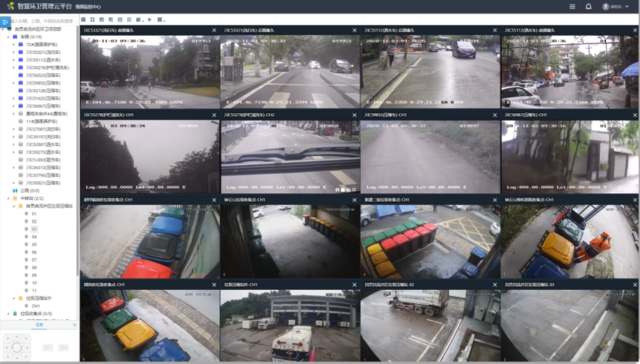Select the single-view layout icon in toolbar
Viewport: 640px width, 364px height.
tap(83, 19)
